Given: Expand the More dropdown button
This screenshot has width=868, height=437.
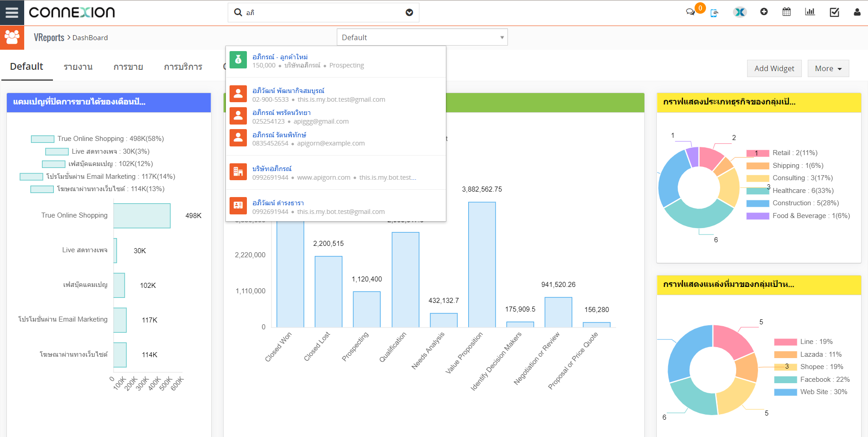Looking at the screenshot, I should point(828,68).
